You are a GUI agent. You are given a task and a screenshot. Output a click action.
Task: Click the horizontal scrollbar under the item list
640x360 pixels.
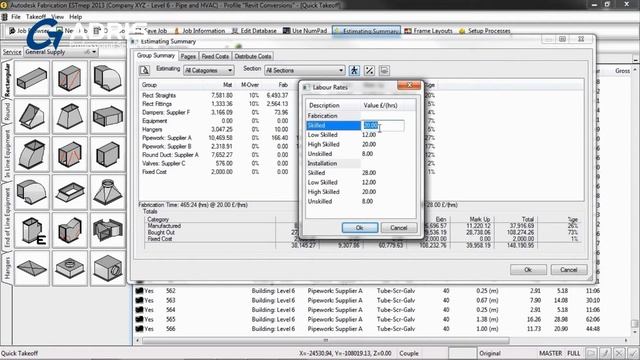pyautogui.click(x=325, y=340)
